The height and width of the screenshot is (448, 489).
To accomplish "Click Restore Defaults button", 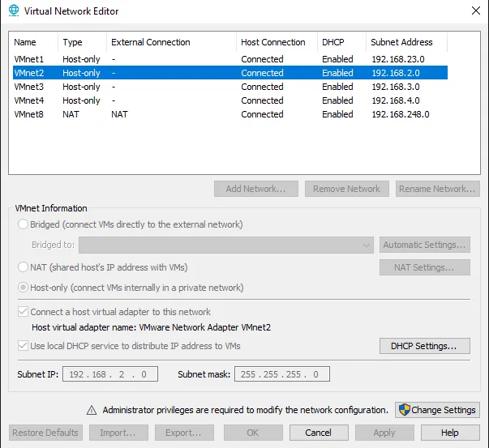I will (x=45, y=433).
